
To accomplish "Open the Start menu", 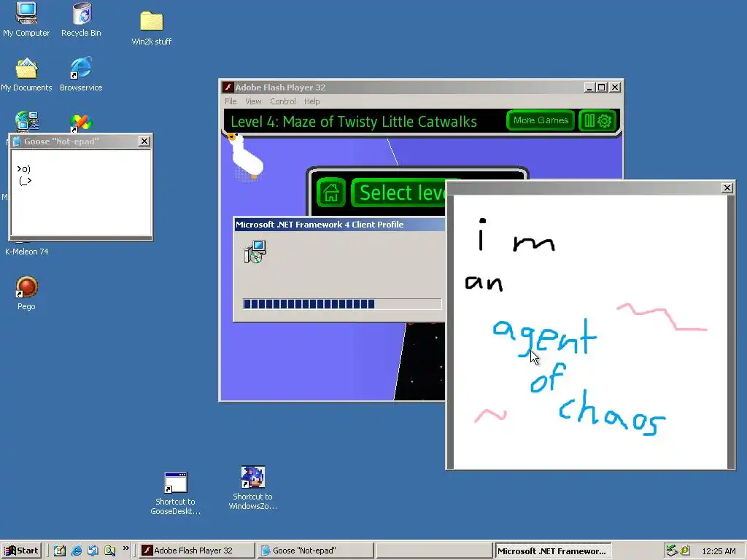I will coord(21,551).
